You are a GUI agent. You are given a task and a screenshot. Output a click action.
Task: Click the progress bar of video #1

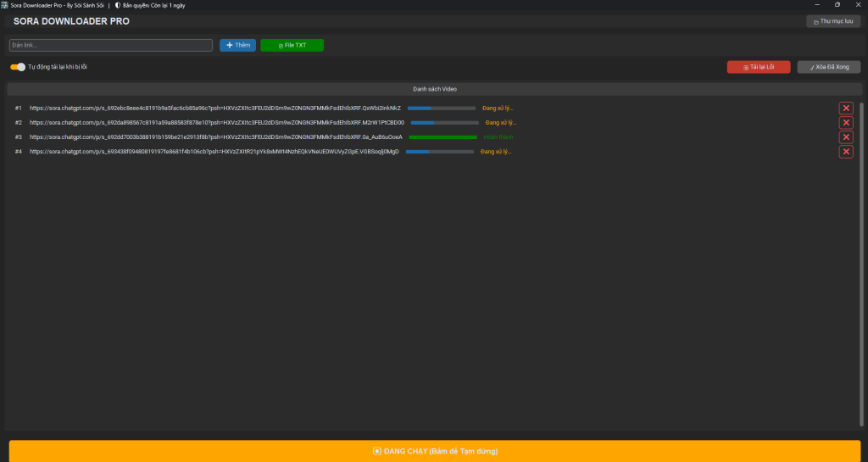coord(441,109)
